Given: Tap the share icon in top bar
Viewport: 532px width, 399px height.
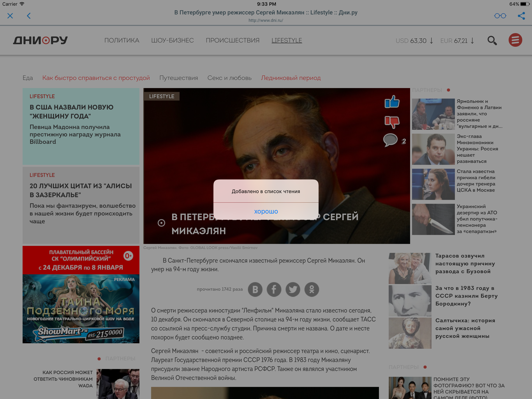Looking at the screenshot, I should pos(521,16).
